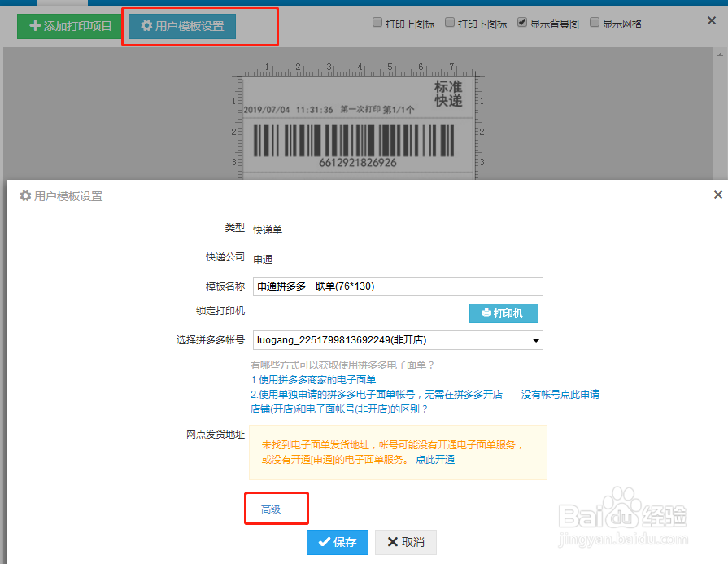Click the scroll-up arrow of the preview scrollbar
This screenshot has height=564, width=728.
(720, 55)
